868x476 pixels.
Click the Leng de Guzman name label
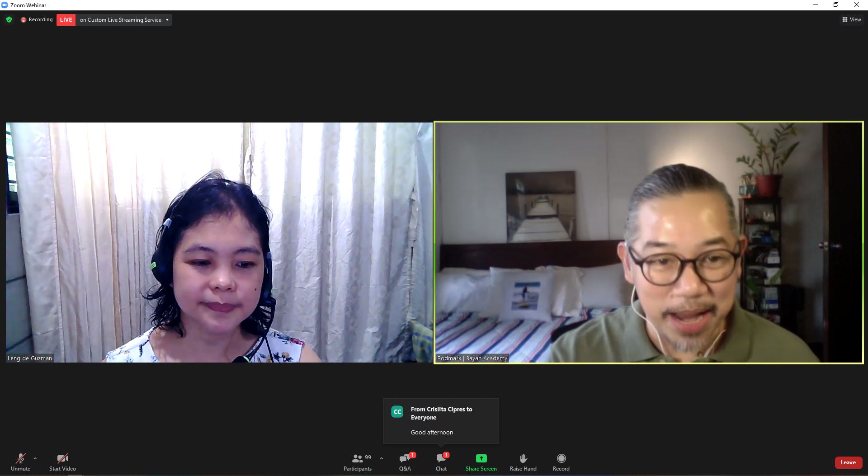(30, 358)
